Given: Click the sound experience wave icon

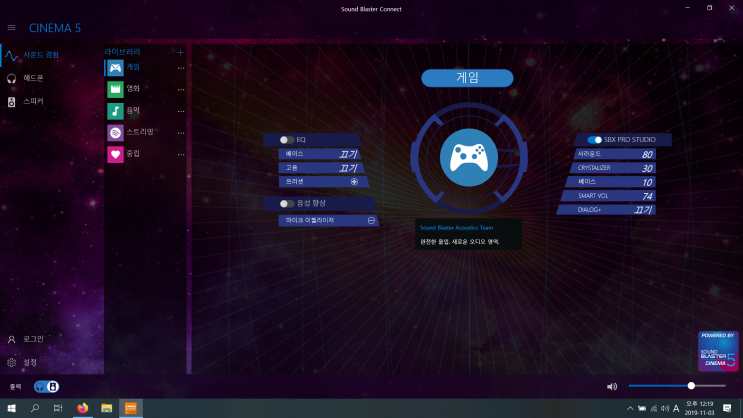Looking at the screenshot, I should pyautogui.click(x=11, y=56).
